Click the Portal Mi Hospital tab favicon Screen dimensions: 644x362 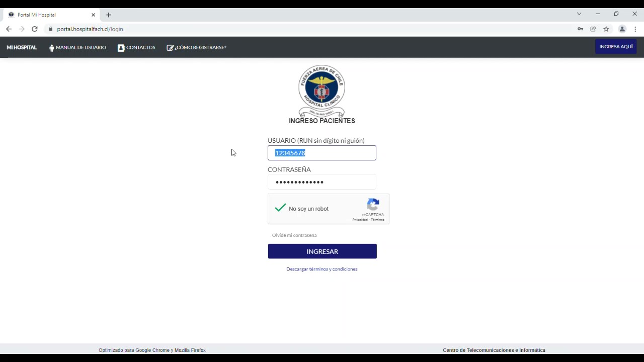pyautogui.click(x=11, y=15)
